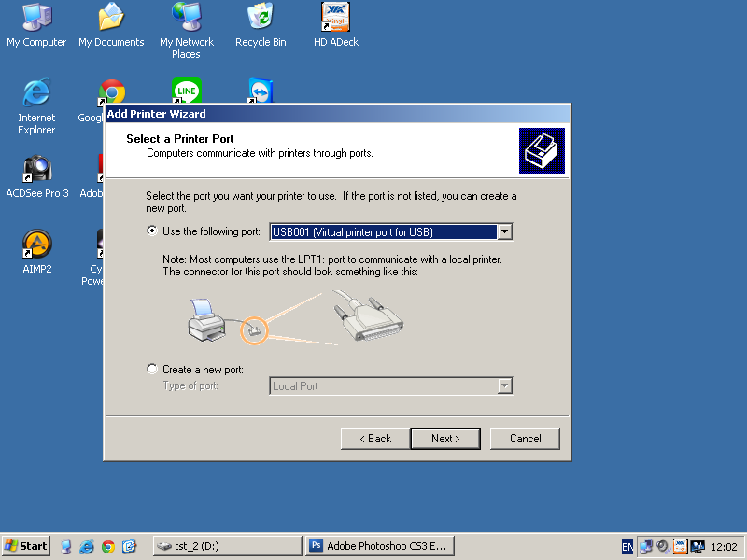Switch to tst_2 (D:) taskbar window

[227, 546]
